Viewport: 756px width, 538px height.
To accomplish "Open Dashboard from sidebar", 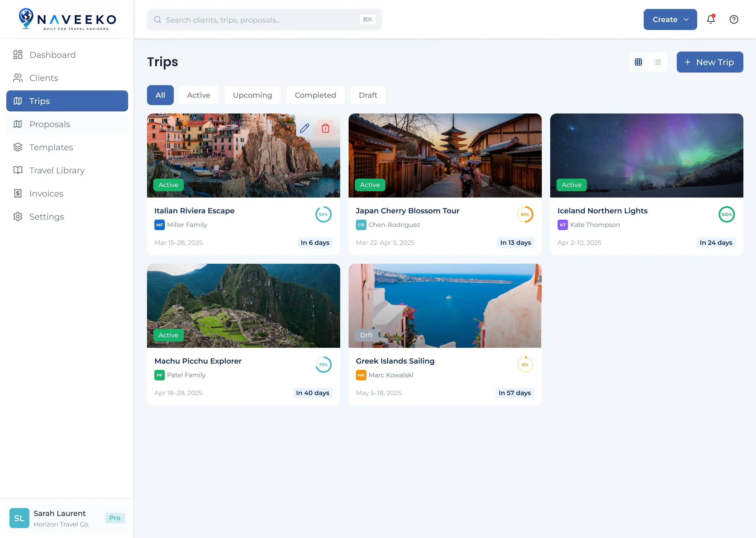I will (x=67, y=55).
